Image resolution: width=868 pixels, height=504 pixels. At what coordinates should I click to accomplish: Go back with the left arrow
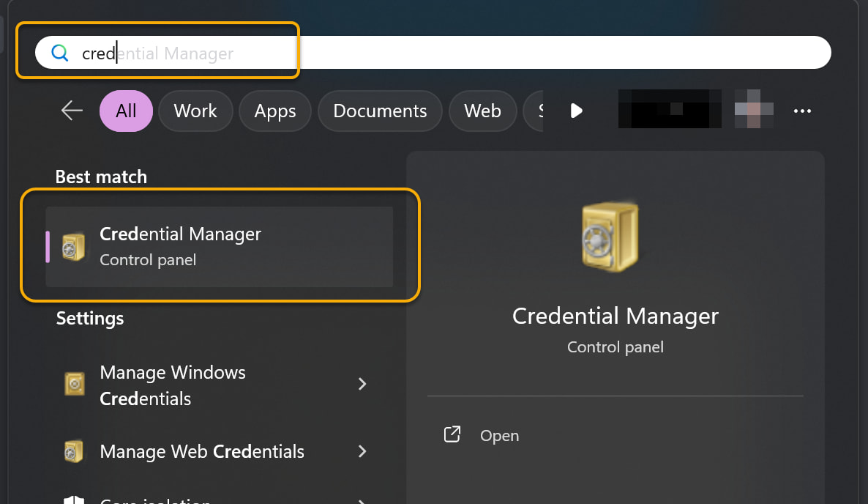click(72, 111)
